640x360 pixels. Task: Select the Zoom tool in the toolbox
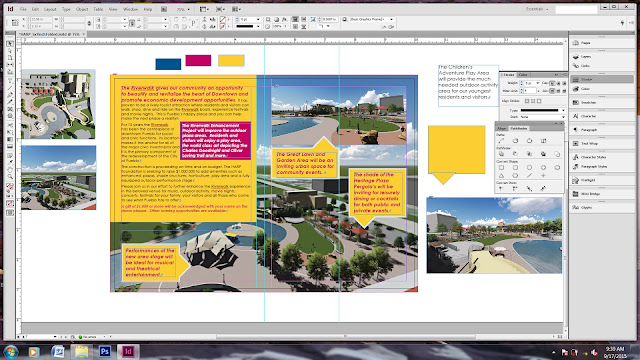pyautogui.click(x=10, y=176)
